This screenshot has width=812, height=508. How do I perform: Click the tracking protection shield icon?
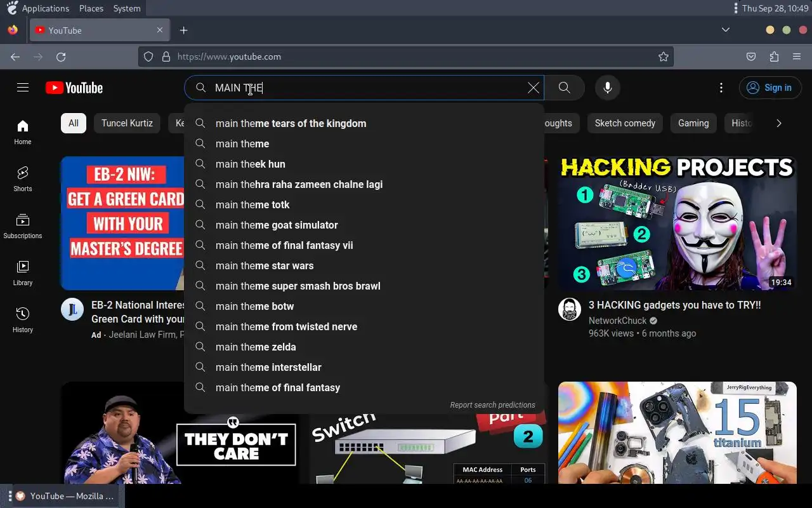(148, 57)
